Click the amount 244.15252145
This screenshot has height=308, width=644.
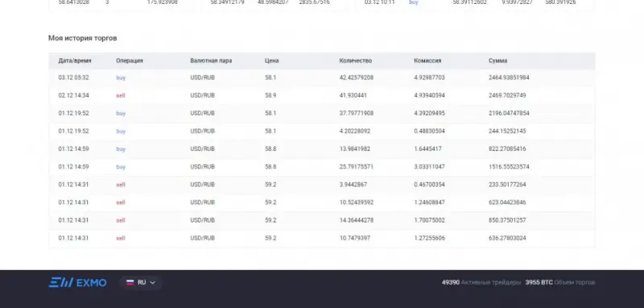point(507,131)
